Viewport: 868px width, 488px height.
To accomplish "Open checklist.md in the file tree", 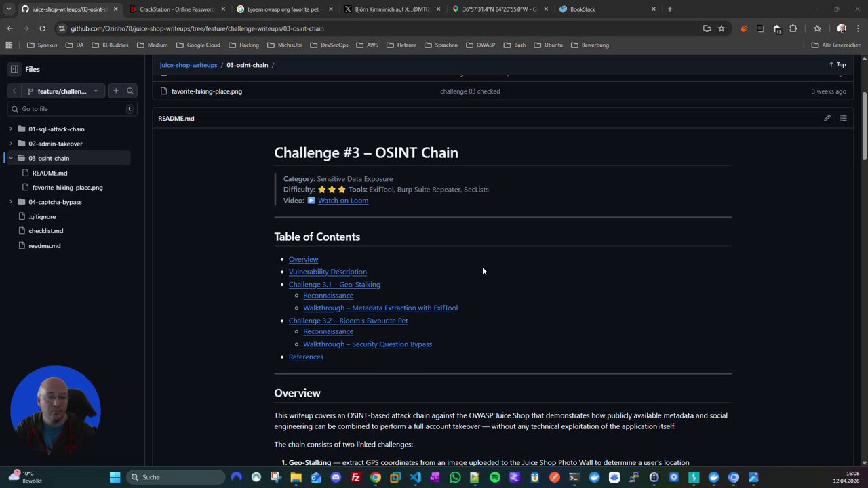I will (45, 231).
